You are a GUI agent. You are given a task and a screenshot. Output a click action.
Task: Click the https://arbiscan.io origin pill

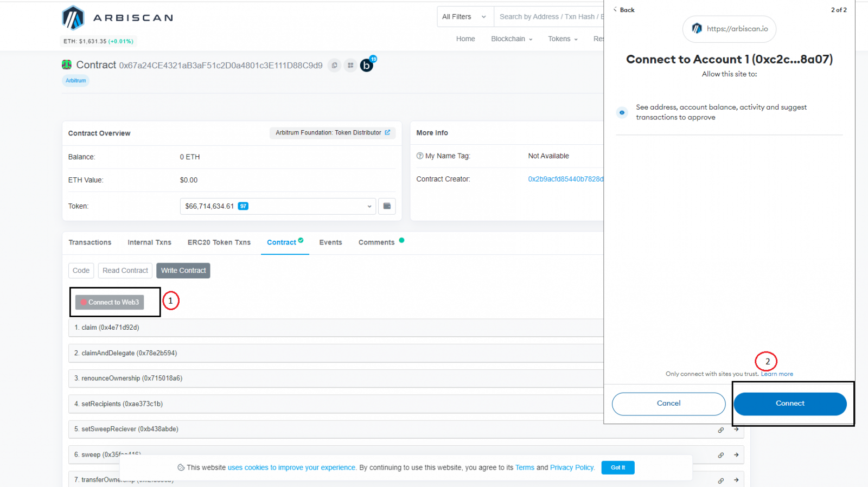click(729, 29)
